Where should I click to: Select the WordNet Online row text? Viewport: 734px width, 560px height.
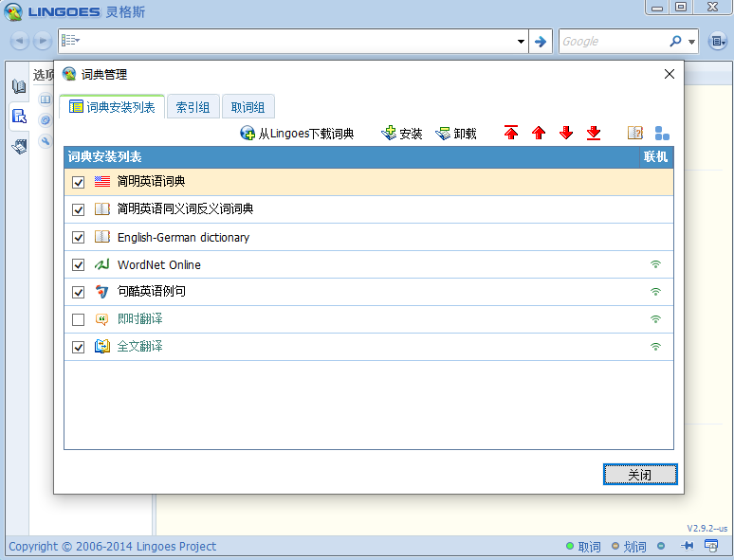[159, 264]
